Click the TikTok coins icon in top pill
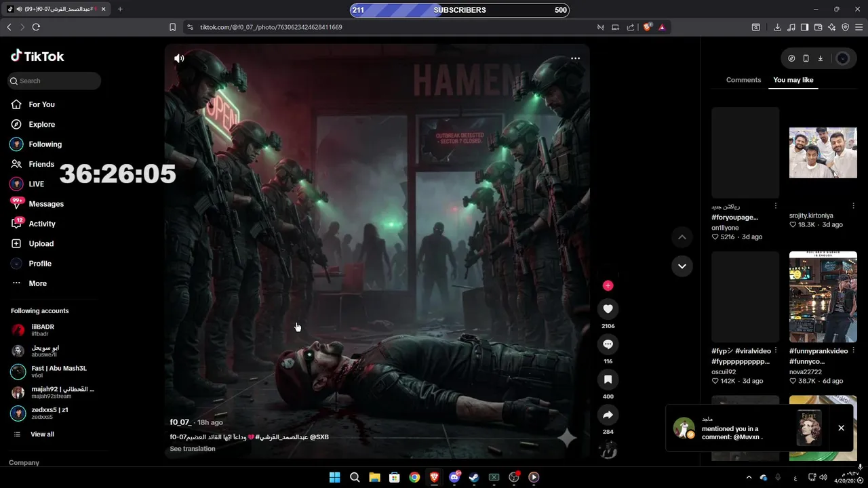 coord(791,58)
